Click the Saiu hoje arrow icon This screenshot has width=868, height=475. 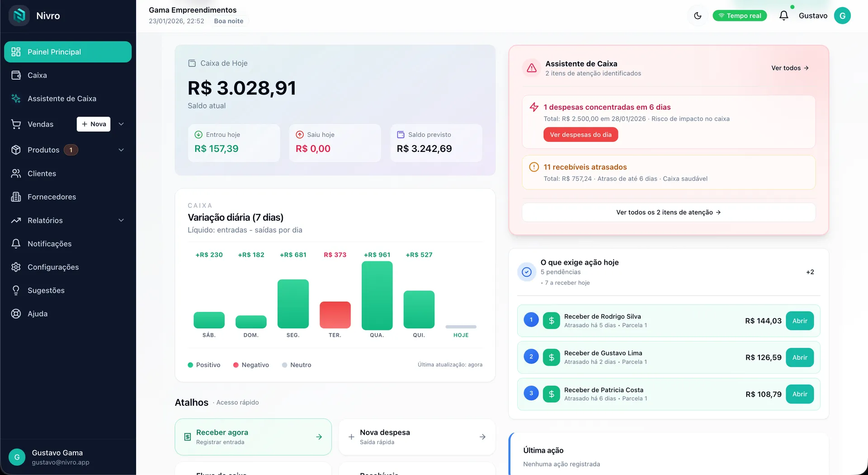click(300, 135)
